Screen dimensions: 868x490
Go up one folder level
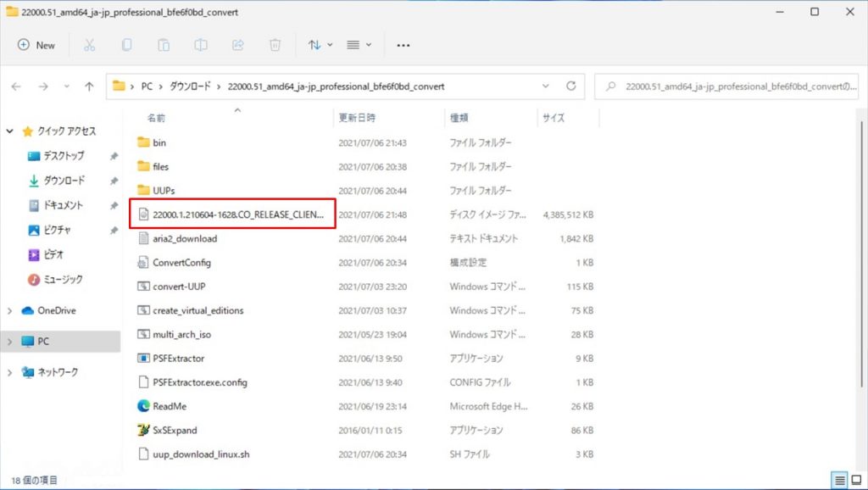click(x=89, y=86)
